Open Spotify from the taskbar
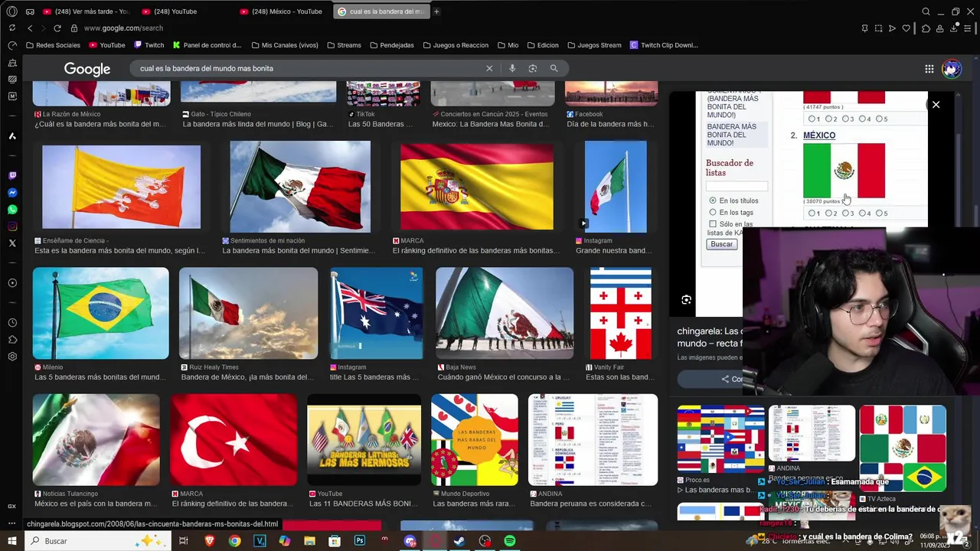Screen dimensions: 980x551 tap(510, 541)
